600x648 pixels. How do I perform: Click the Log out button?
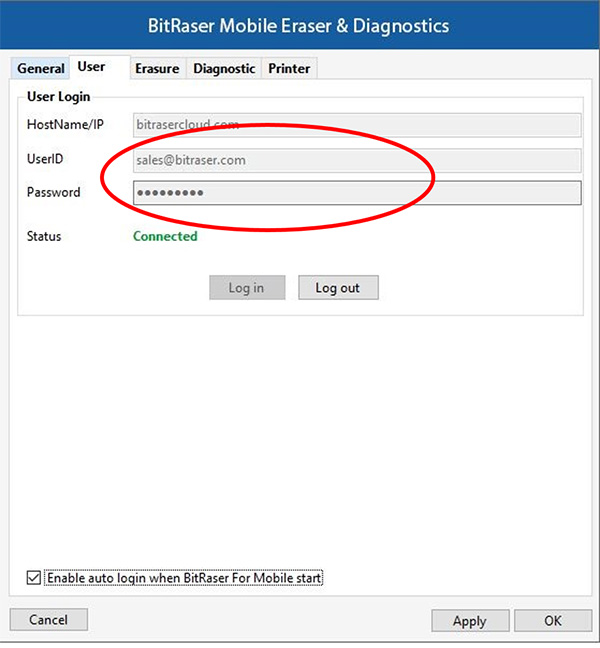tap(338, 288)
